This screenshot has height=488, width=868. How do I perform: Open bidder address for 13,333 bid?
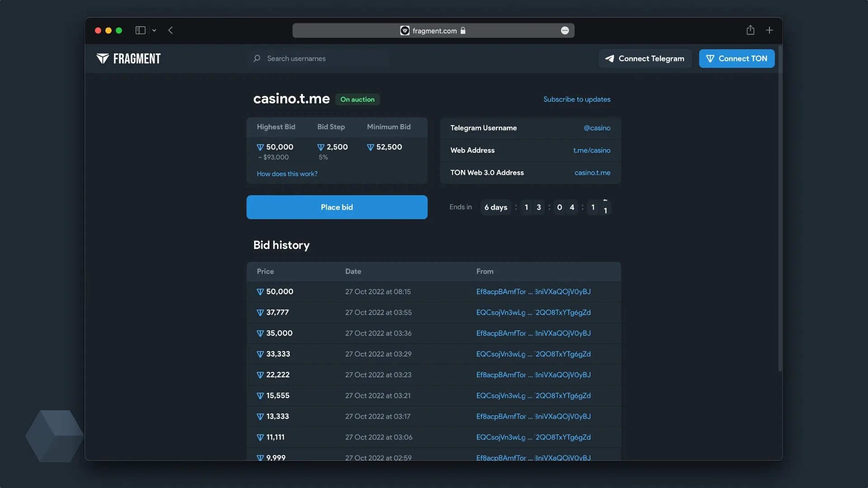point(533,417)
